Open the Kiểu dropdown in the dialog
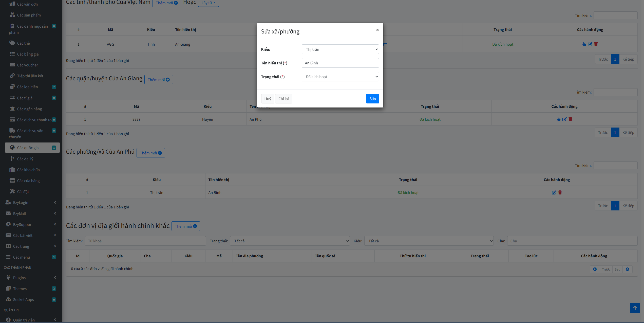Image resolution: width=644 pixels, height=323 pixels. [x=340, y=49]
